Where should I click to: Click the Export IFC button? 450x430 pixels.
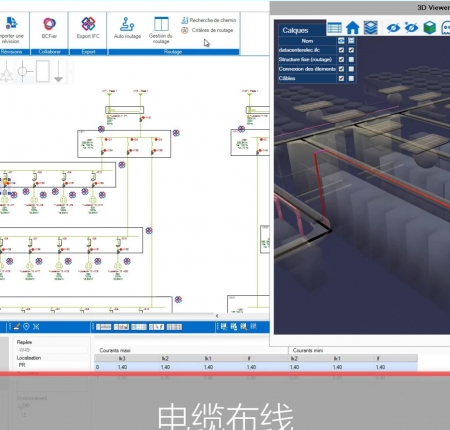click(88, 28)
